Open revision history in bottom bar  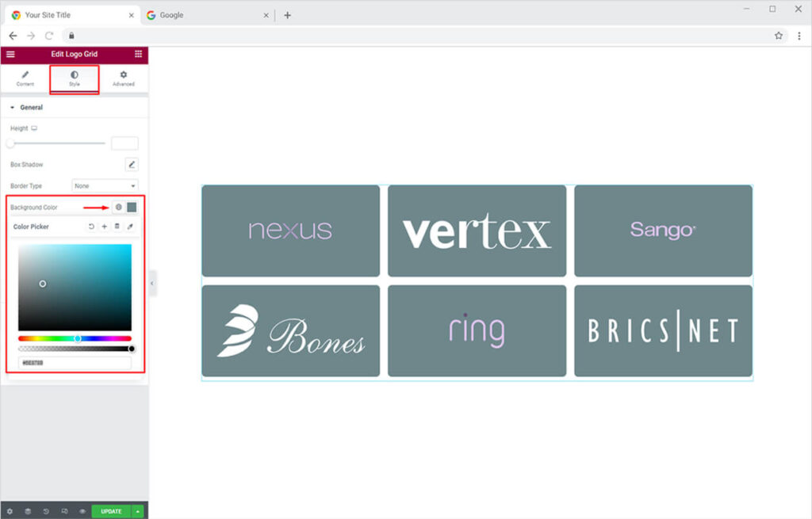46,511
